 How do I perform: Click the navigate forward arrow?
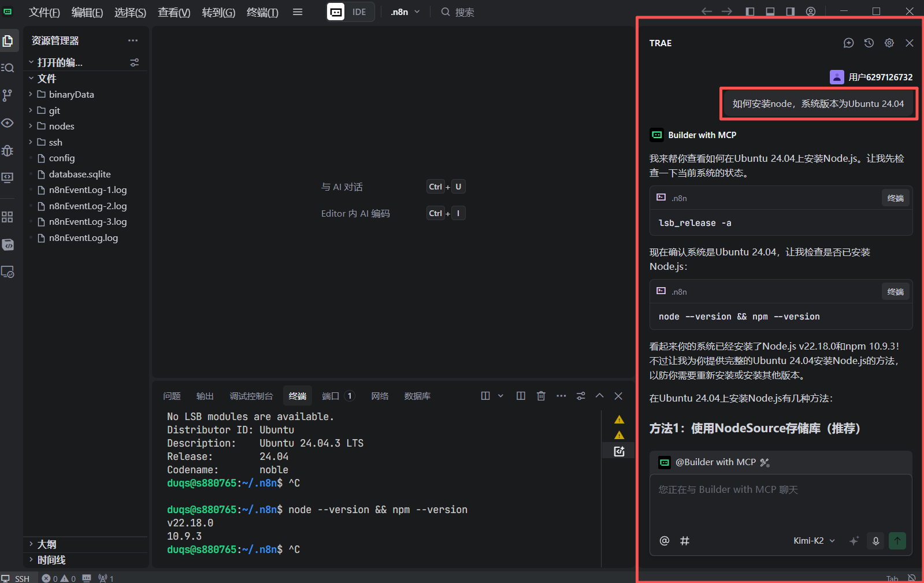(x=727, y=12)
